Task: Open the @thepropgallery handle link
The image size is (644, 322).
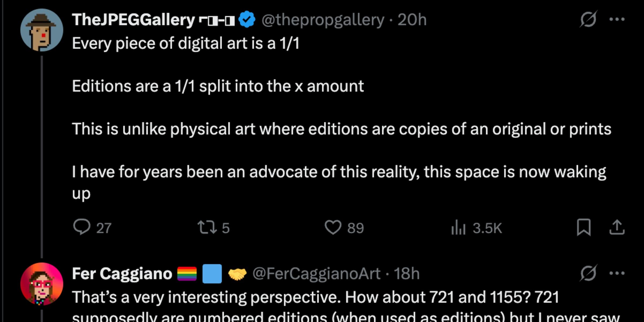Action: (323, 20)
